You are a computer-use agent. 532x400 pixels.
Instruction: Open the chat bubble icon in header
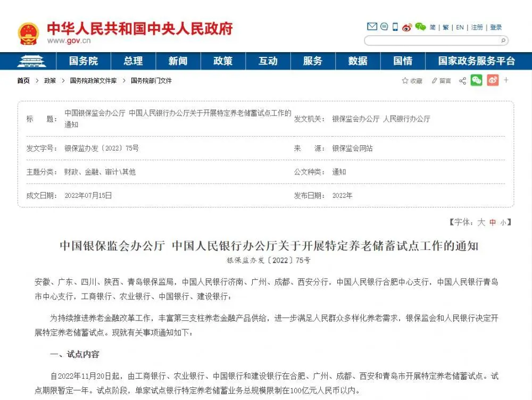pyautogui.click(x=384, y=27)
